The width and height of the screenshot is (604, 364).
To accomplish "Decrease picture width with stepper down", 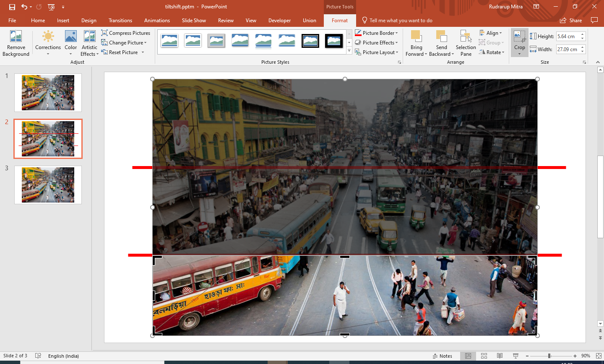I will click(583, 52).
